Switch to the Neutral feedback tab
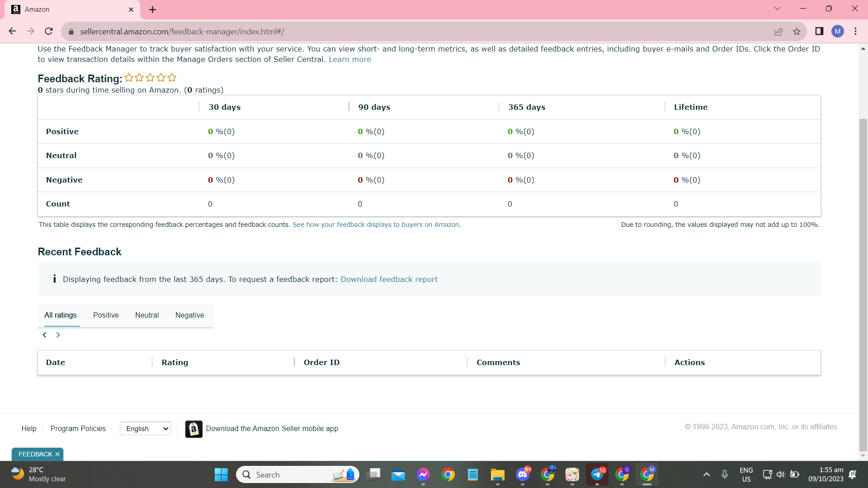 click(147, 315)
